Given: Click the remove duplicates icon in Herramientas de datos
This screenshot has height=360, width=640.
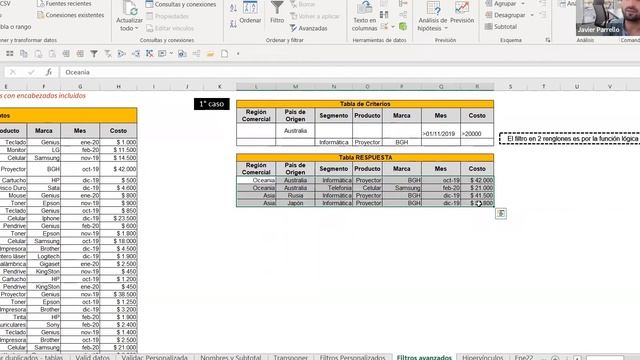Looking at the screenshot, I should tap(384, 15).
